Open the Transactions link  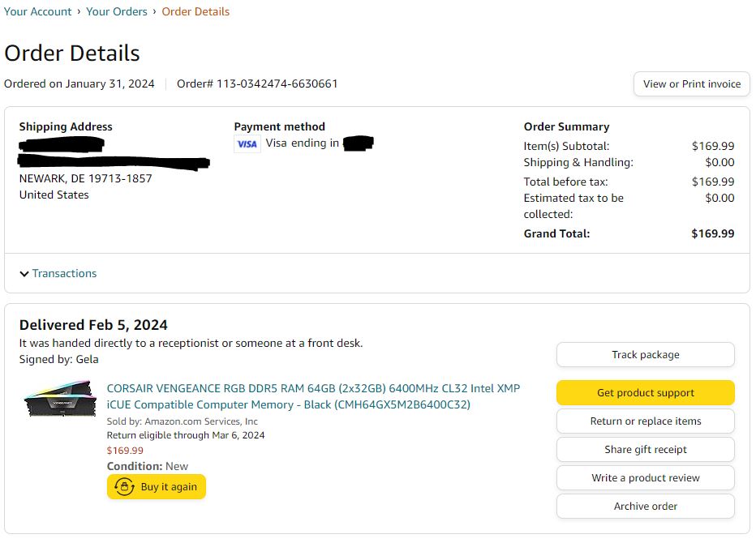click(x=64, y=273)
